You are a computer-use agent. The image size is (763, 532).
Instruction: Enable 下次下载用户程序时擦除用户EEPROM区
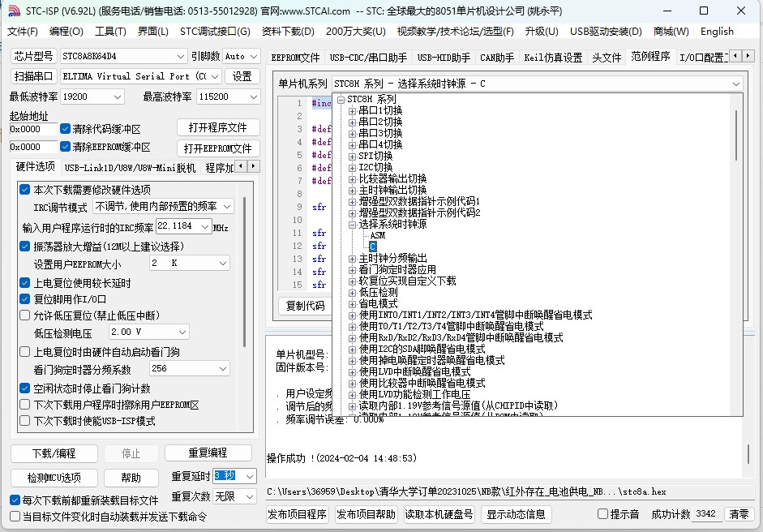coord(25,405)
